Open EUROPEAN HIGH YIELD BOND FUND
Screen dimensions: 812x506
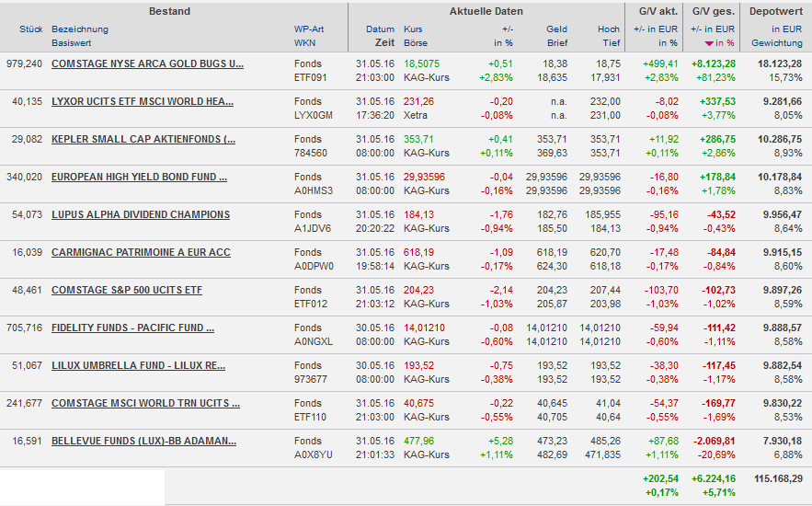(139, 177)
